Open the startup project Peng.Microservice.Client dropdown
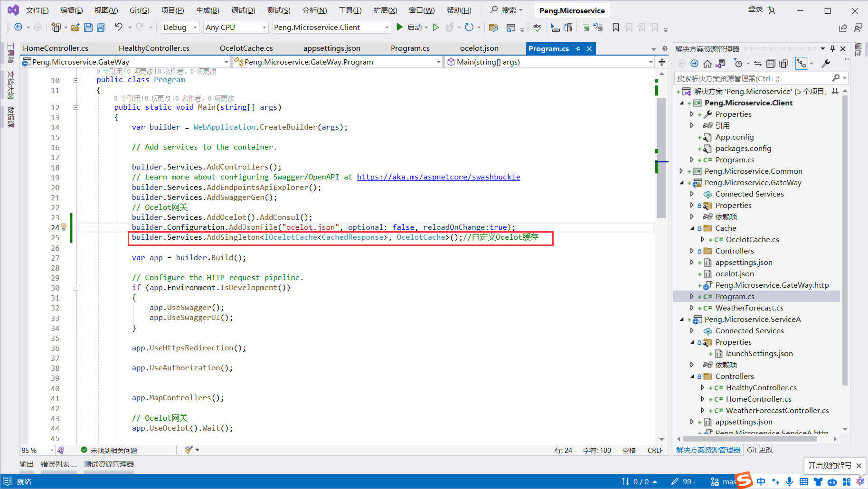868x489 pixels. [331, 27]
